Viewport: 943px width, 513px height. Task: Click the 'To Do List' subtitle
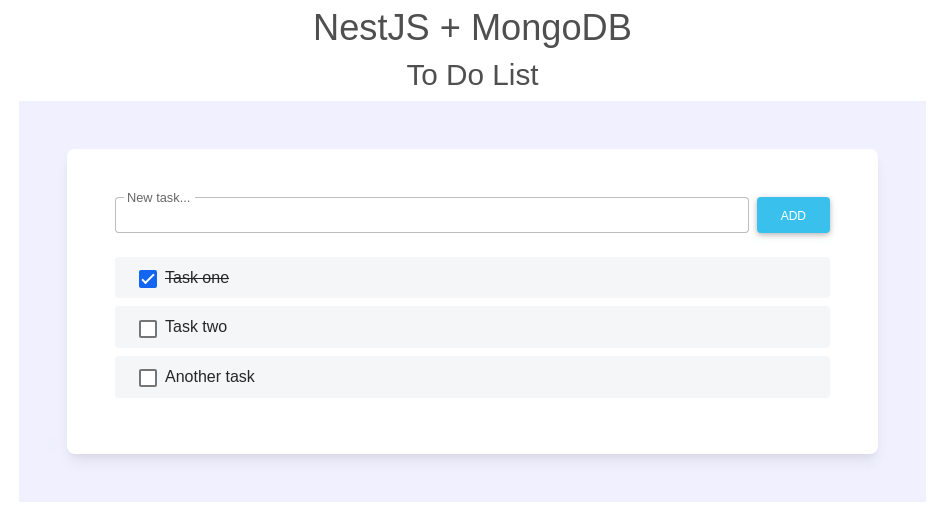(472, 75)
